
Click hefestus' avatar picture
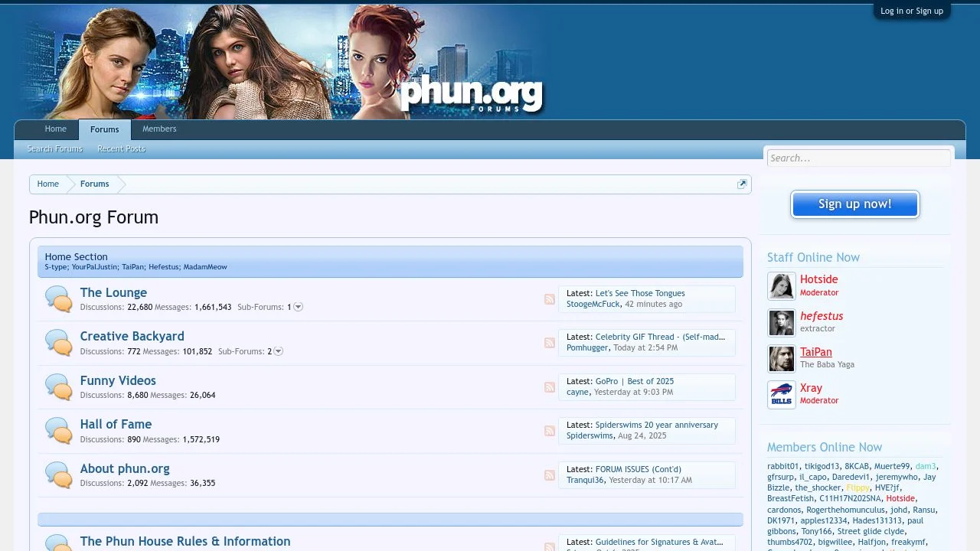781,322
